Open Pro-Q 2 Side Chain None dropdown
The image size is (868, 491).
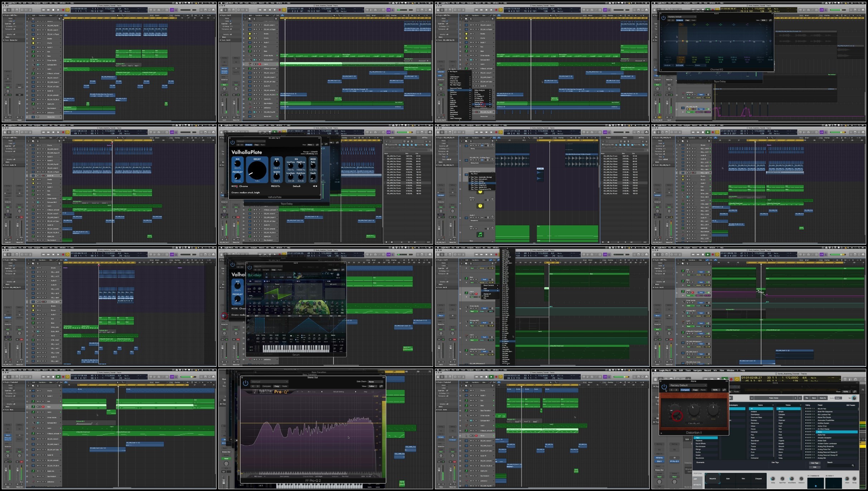375,382
